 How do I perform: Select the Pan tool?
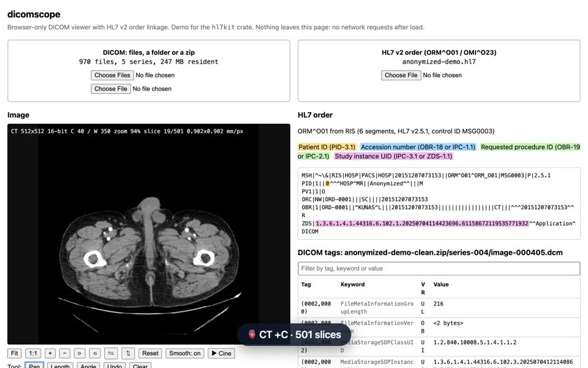point(34,366)
